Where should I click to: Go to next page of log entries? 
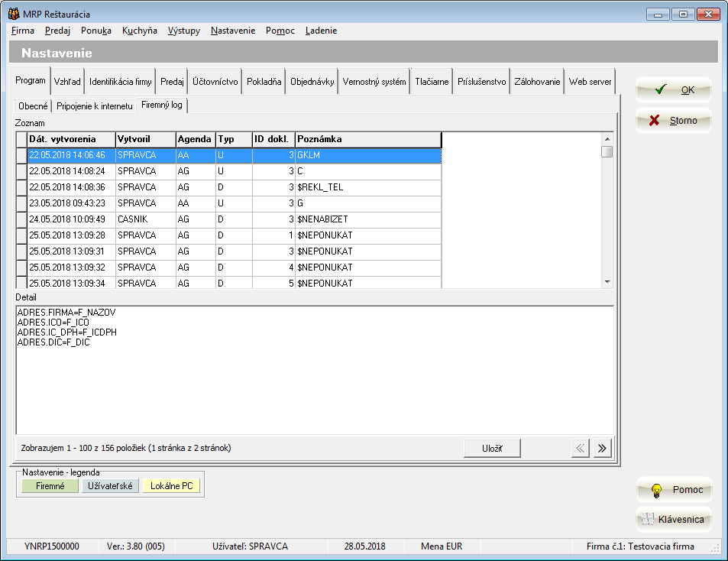tap(603, 449)
